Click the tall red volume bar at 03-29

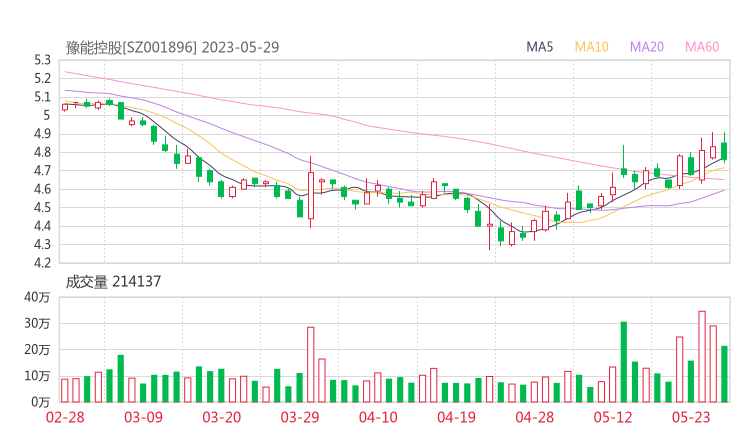311,364
